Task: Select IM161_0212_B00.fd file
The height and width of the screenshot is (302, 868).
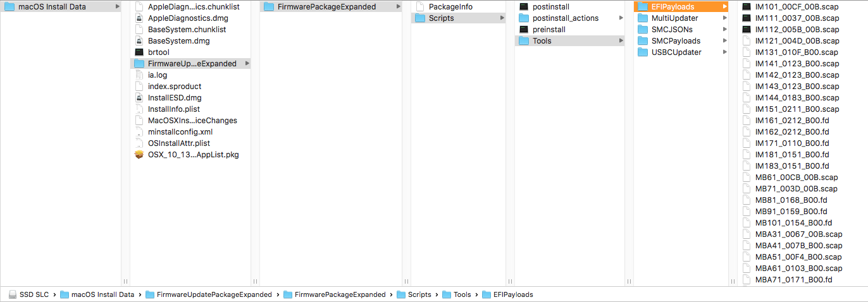Action: click(x=792, y=121)
